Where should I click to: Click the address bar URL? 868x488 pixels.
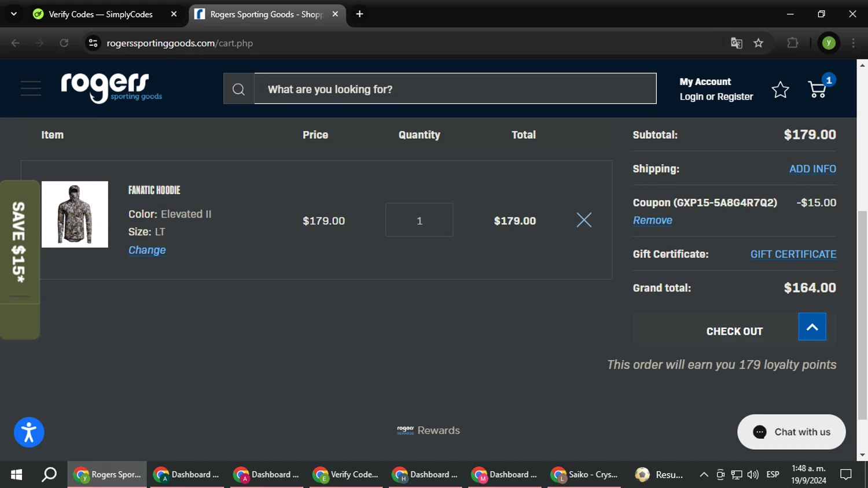179,43
